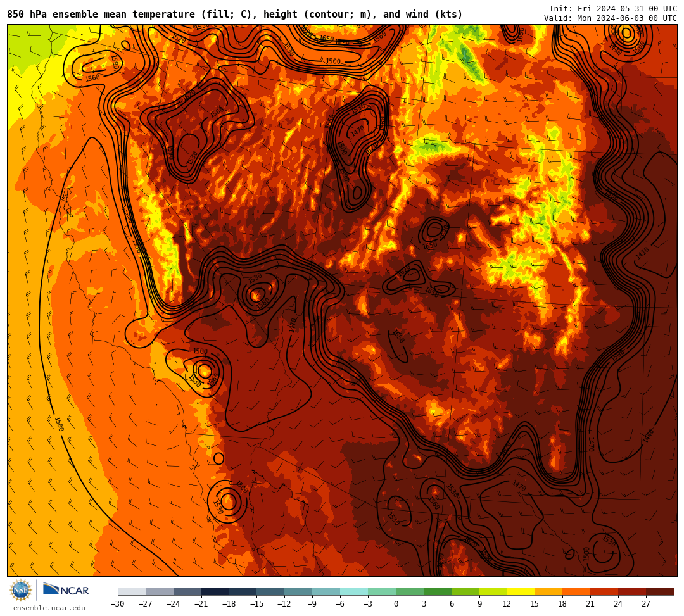Click the −3 colorbar tick label
684x616 pixels.
coord(368,604)
